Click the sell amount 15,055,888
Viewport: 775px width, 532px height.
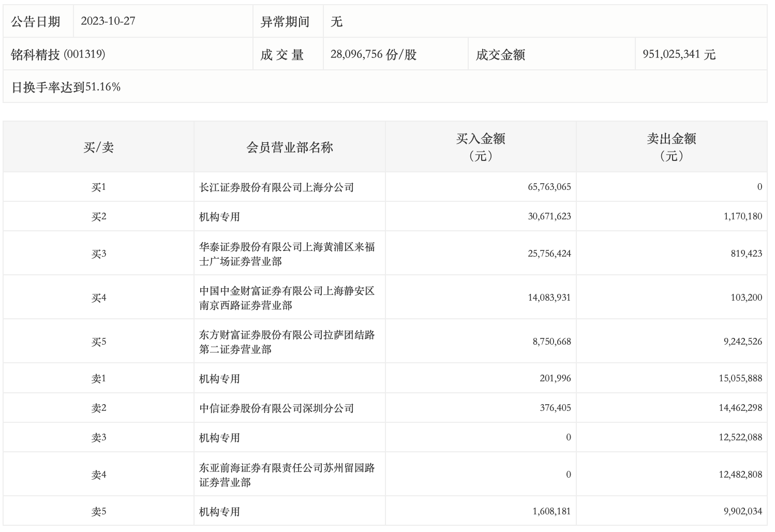pyautogui.click(x=740, y=378)
